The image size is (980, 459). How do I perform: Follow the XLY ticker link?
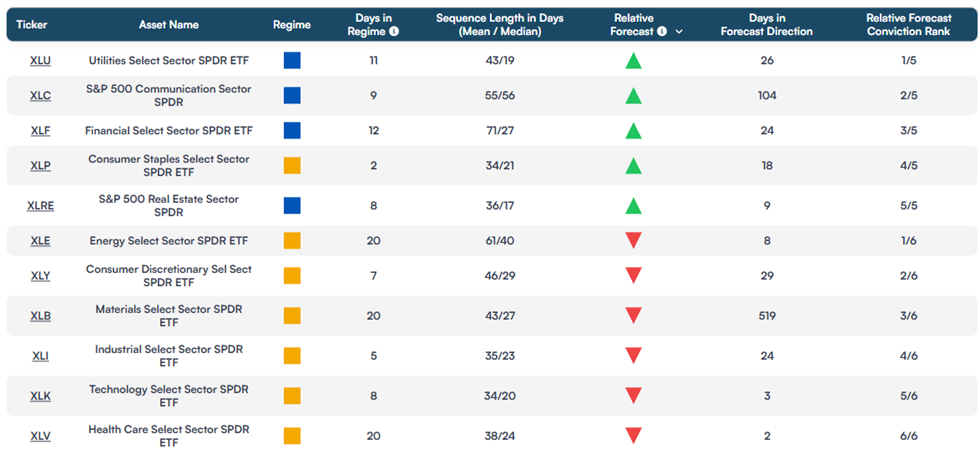(41, 276)
